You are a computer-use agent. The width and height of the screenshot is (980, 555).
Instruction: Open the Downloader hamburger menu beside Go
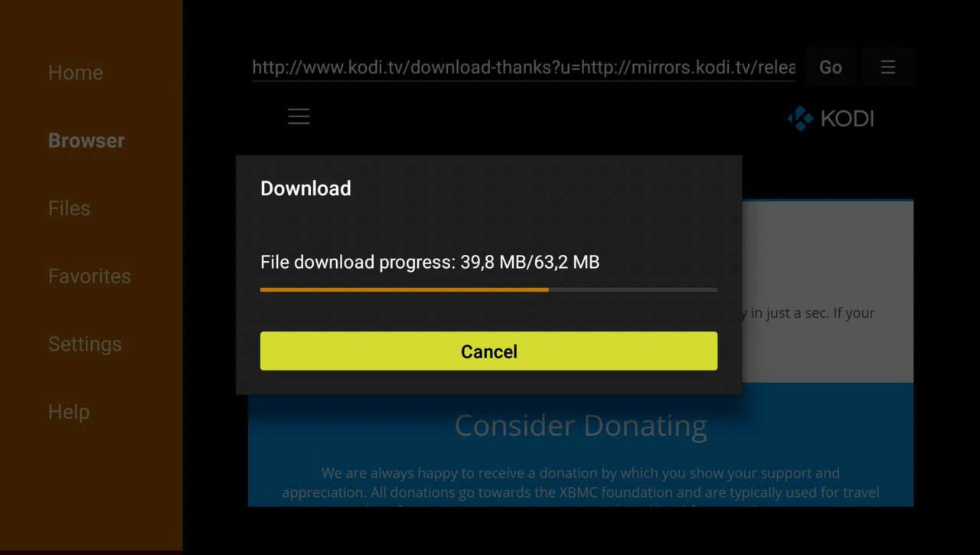point(887,67)
